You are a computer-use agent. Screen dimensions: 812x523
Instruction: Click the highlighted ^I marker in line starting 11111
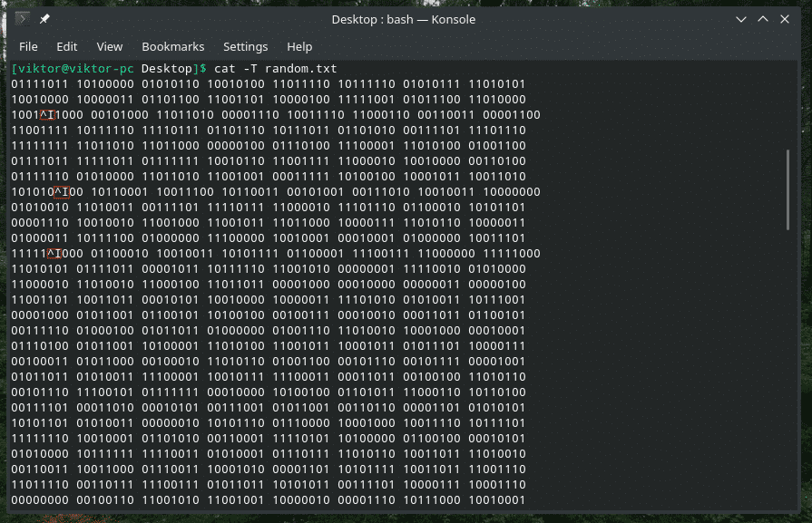tap(54, 254)
